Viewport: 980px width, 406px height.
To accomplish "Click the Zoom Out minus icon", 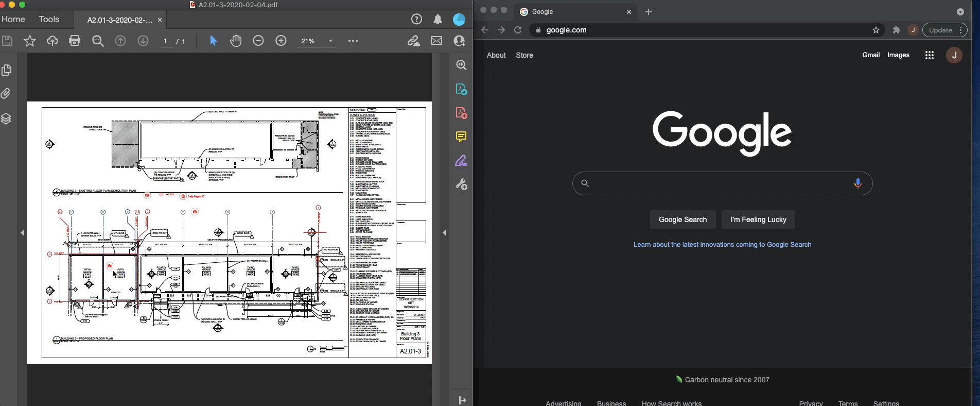I will coord(258,41).
